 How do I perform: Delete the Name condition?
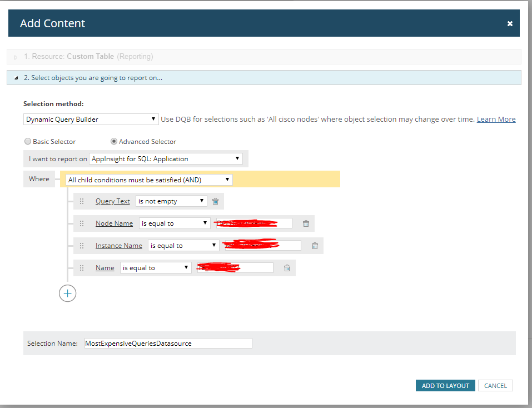[x=287, y=268]
